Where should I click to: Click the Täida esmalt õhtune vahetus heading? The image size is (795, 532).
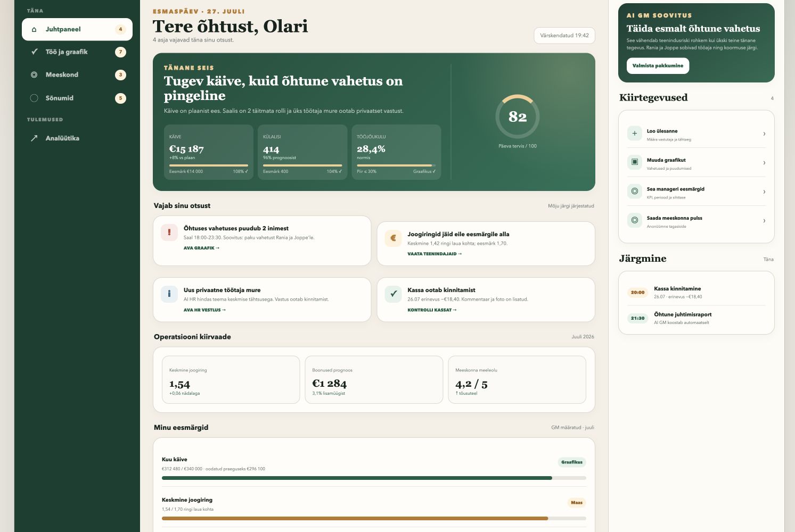[693, 29]
